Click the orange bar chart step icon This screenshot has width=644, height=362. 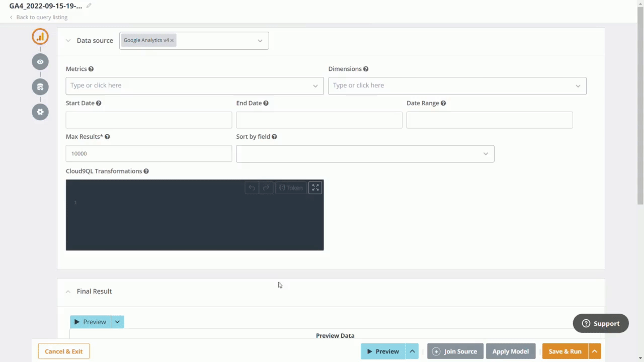[40, 37]
